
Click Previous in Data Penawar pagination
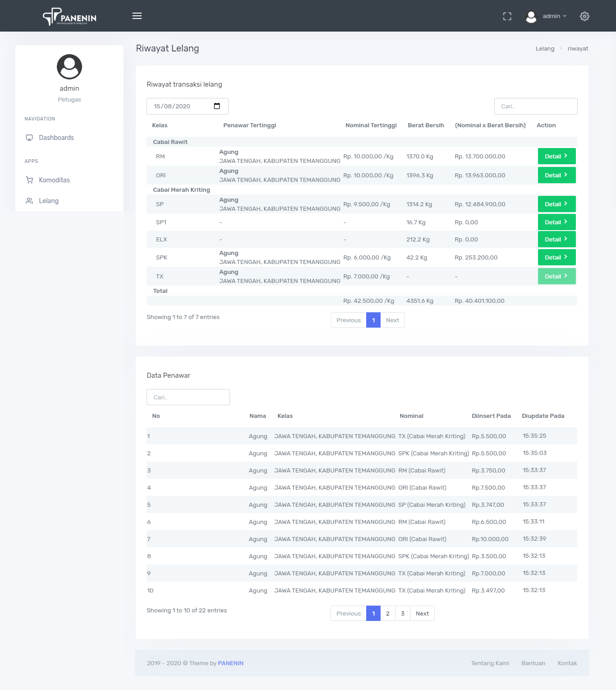[349, 613]
